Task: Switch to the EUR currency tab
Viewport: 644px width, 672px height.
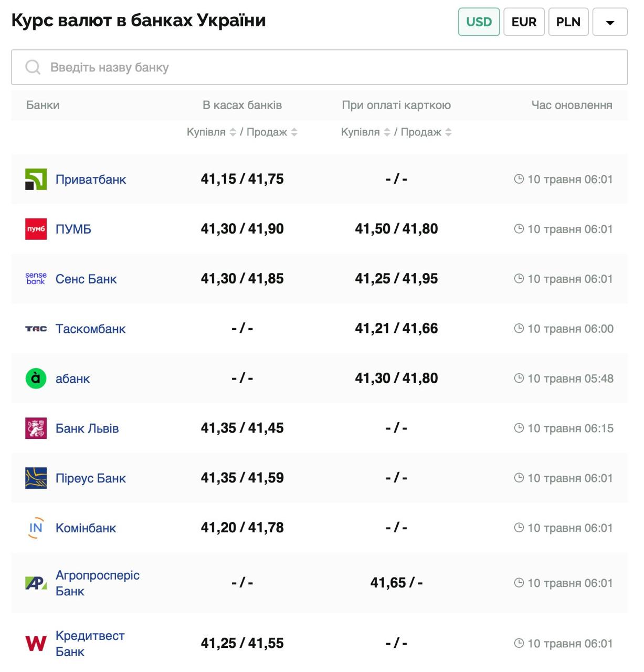Action: [524, 22]
